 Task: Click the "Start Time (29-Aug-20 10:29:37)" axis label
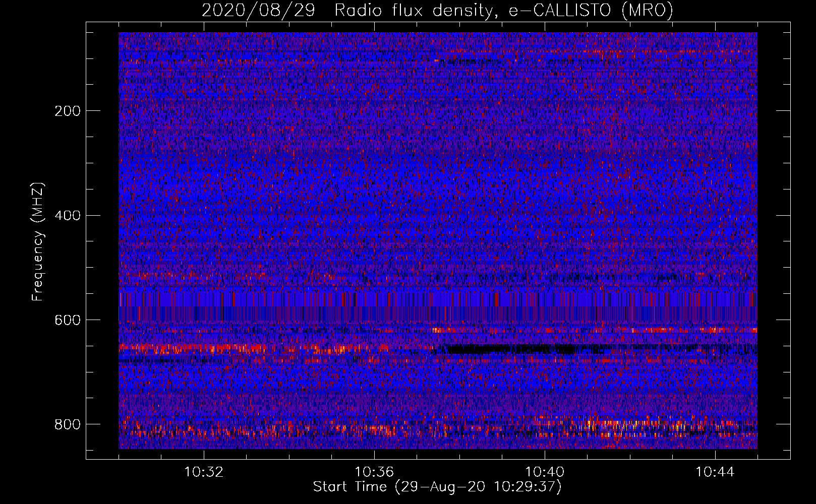pos(437,487)
